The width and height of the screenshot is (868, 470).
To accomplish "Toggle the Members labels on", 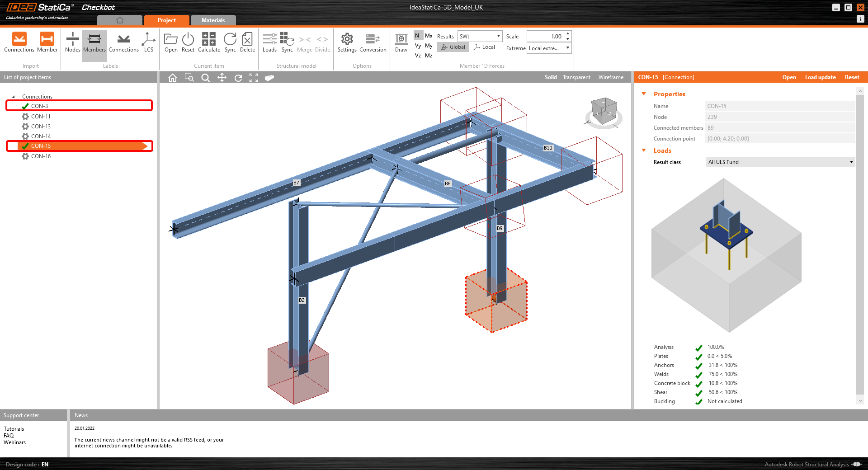I will tap(94, 43).
